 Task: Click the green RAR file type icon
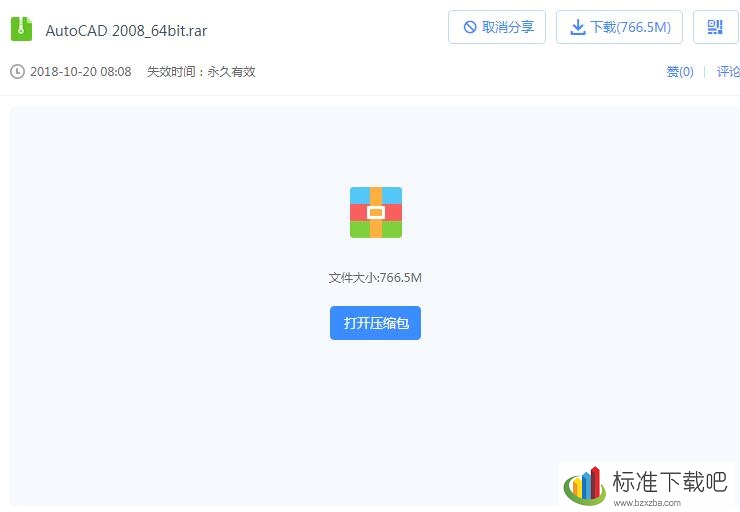[21, 29]
